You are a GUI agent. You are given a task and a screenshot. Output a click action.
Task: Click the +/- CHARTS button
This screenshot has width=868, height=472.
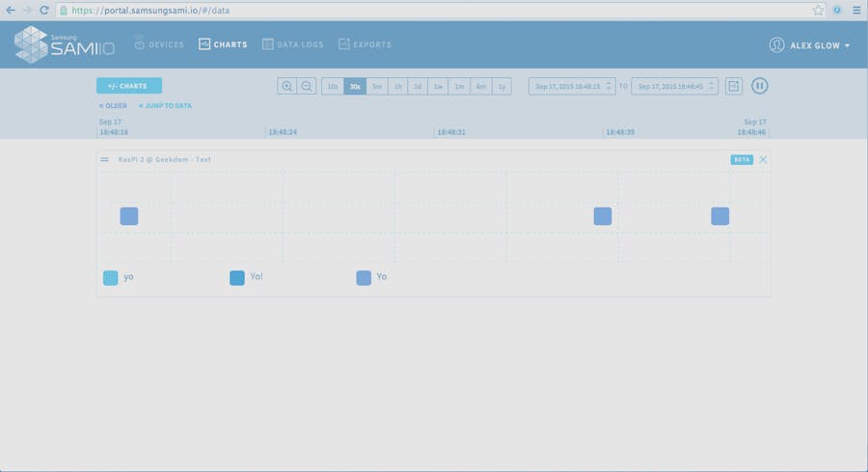129,86
